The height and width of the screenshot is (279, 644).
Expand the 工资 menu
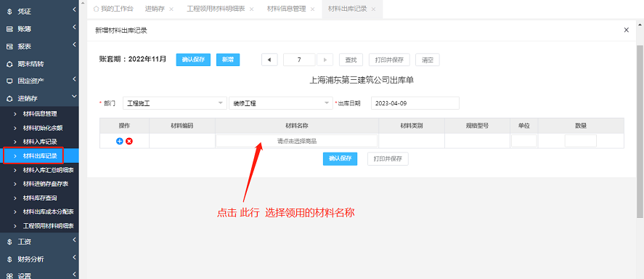click(74, 240)
